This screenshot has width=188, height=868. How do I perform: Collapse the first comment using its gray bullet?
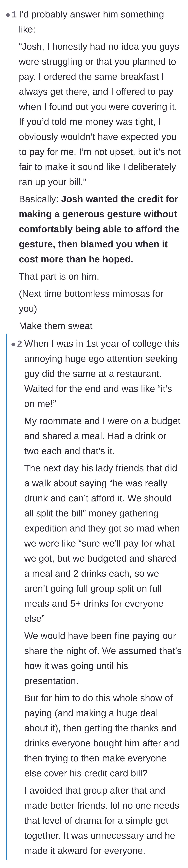(8, 15)
